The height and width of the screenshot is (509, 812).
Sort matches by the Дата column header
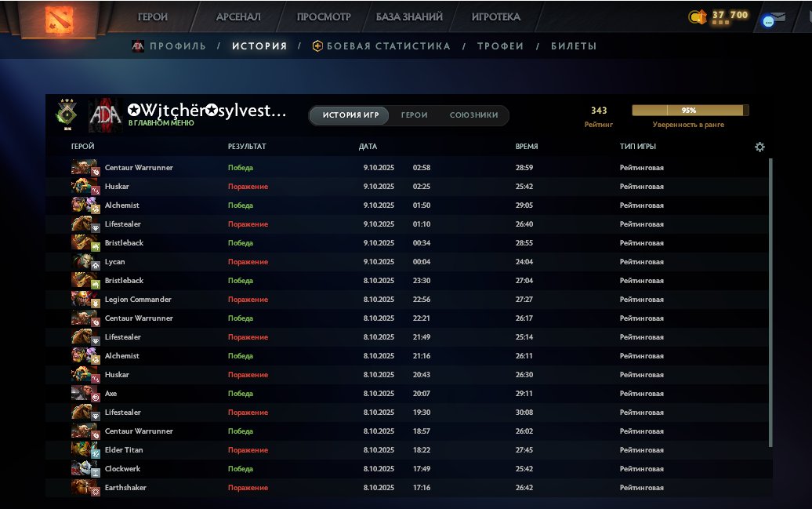[x=368, y=147]
